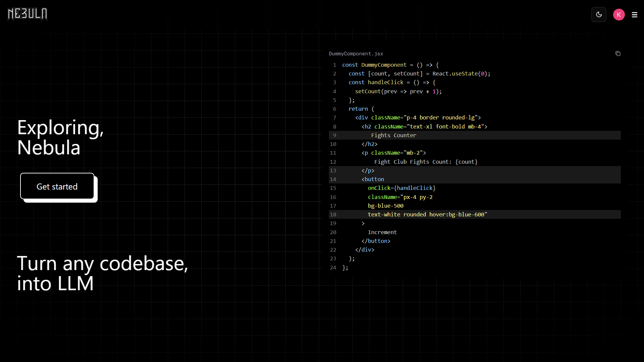Click the 'return (' code line
Screen dimensions: 644x362
coord(475,109)
